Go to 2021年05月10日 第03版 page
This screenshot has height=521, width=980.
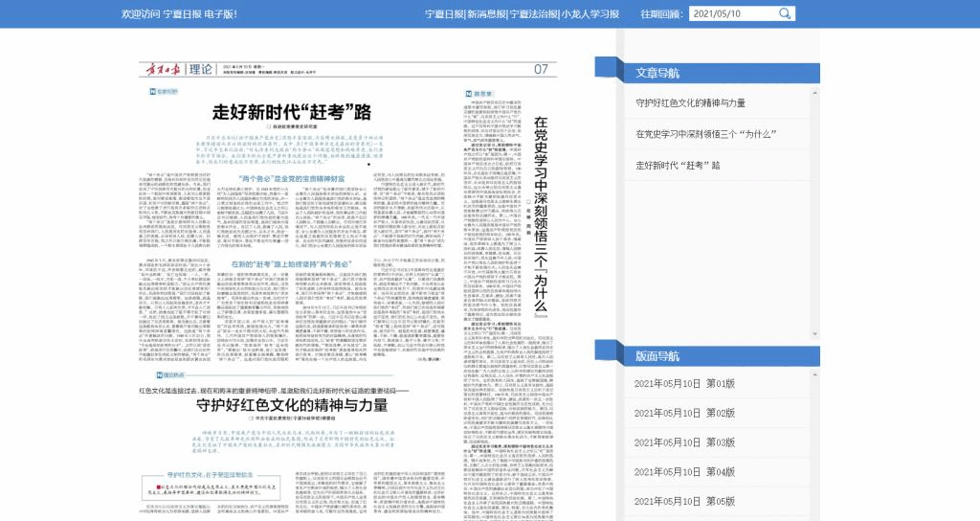(684, 442)
